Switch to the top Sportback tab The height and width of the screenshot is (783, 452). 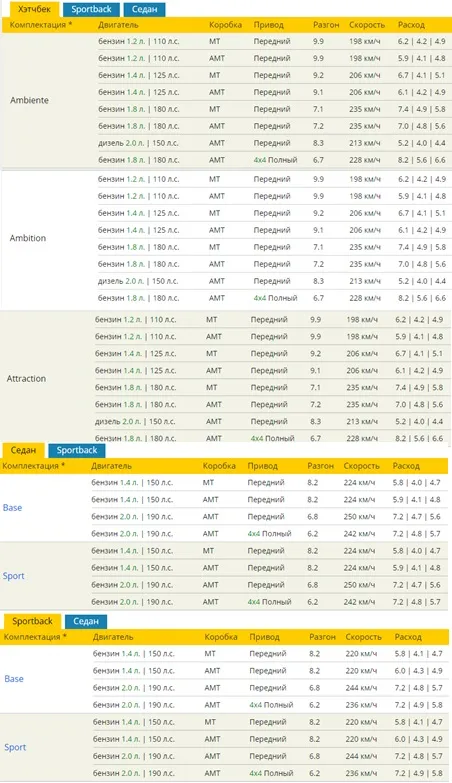point(91,9)
